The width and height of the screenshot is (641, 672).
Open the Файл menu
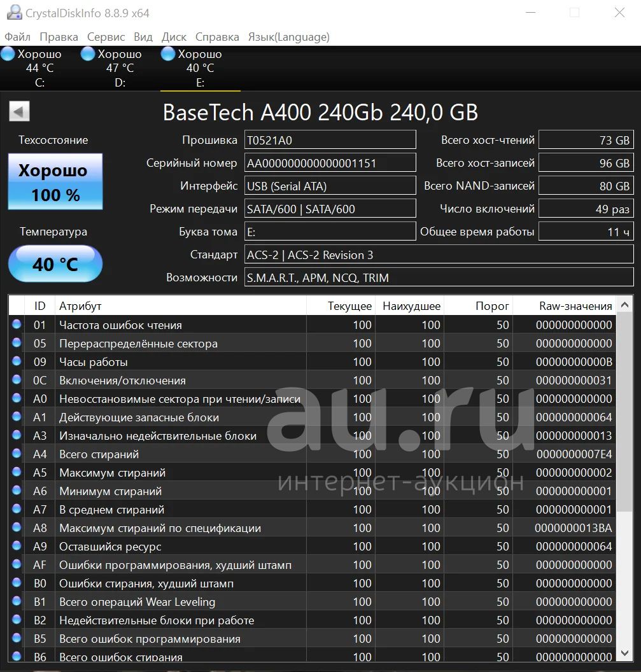pyautogui.click(x=17, y=37)
